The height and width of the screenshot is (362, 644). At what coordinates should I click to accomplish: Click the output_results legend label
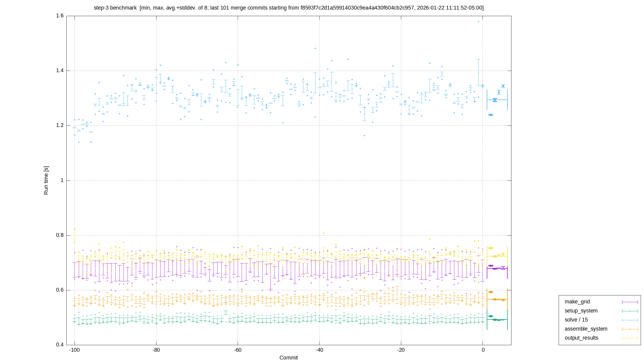point(581,338)
